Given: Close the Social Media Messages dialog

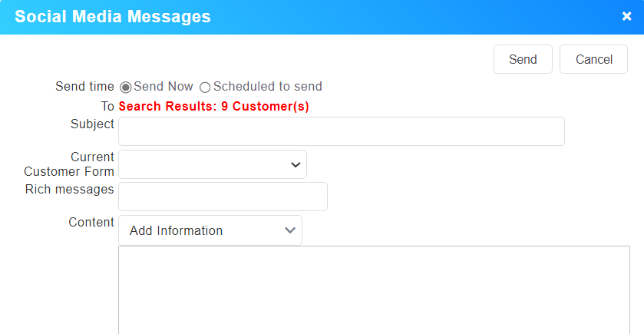Looking at the screenshot, I should (626, 17).
